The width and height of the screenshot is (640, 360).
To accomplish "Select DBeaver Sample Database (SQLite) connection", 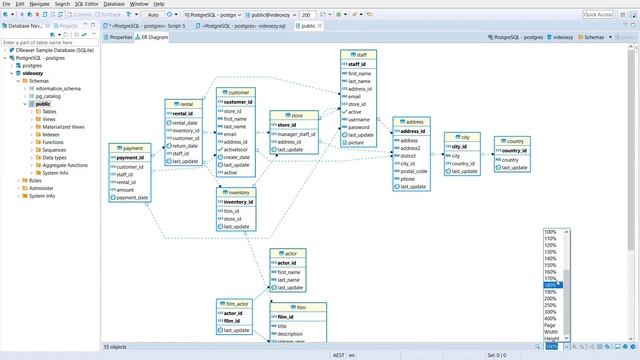I will click(55, 50).
